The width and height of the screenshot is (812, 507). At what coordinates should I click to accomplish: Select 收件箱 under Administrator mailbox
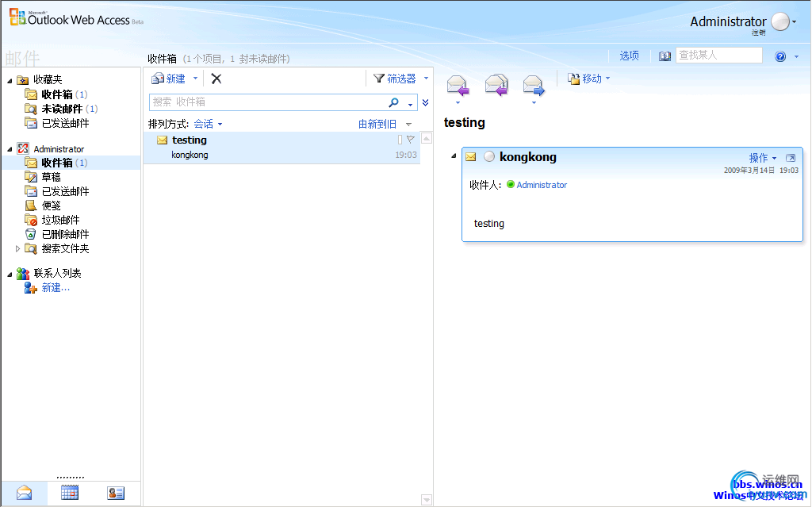(x=57, y=163)
